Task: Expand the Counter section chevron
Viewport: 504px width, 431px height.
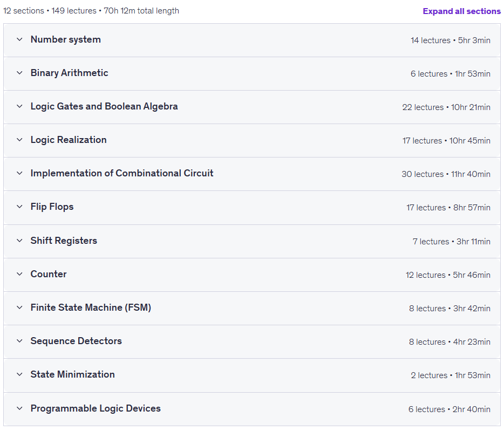Action: pos(19,274)
